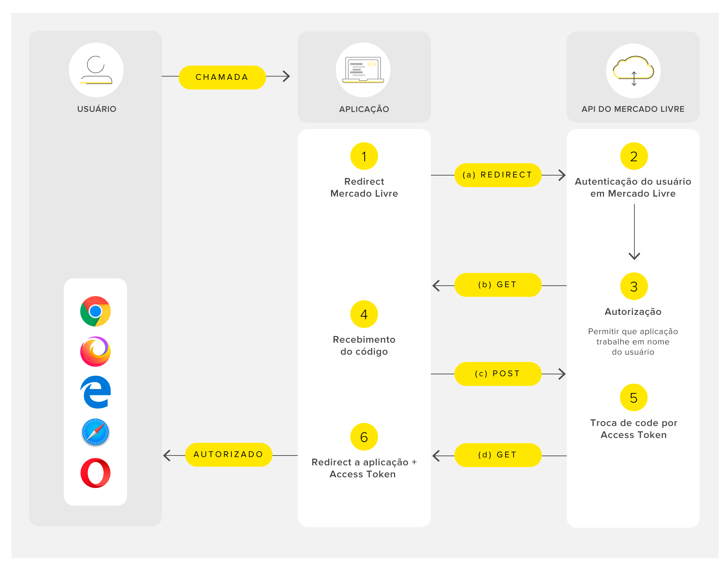Click the (b) GET yellow pill

tap(498, 285)
